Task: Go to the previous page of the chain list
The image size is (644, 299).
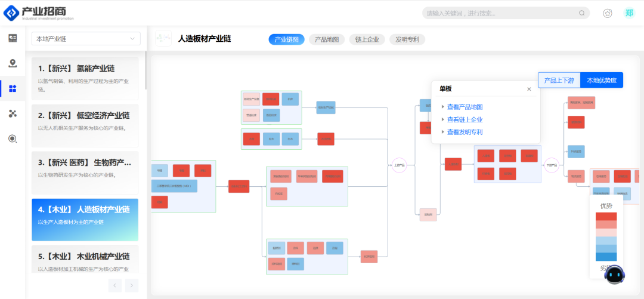Action: [115, 285]
